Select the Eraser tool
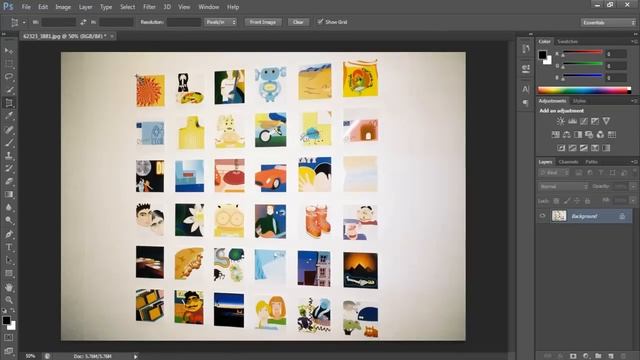640x360 pixels. pyautogui.click(x=9, y=181)
